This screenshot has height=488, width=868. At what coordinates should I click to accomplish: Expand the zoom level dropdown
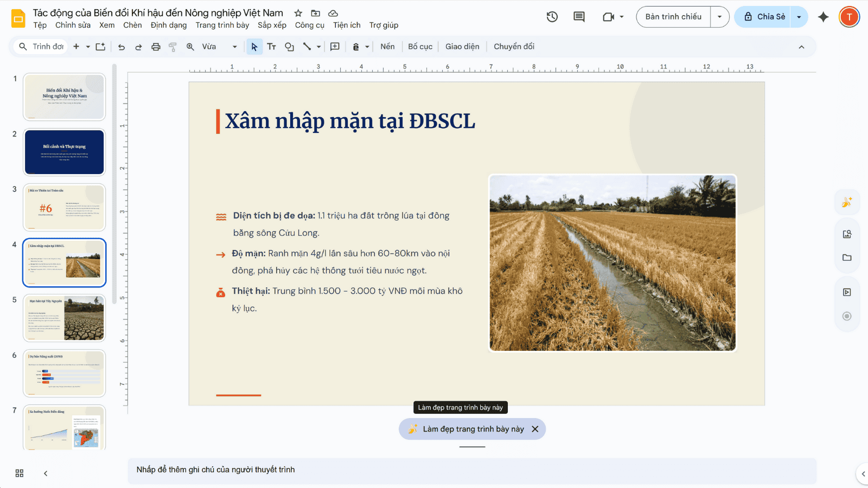(x=234, y=47)
